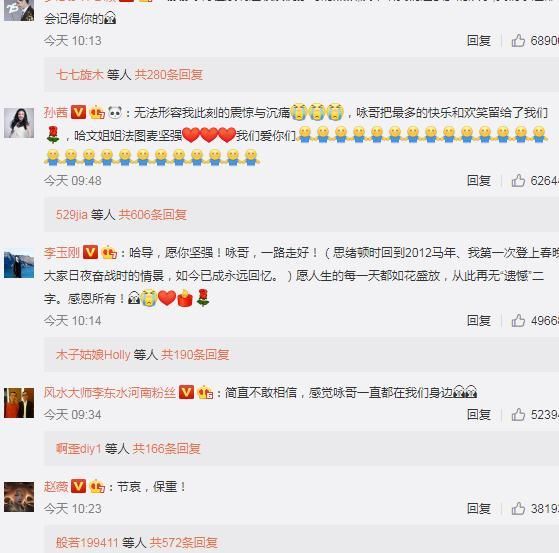Click thumbs-up on the 10:13 comment
The height and width of the screenshot is (553, 559).
[518, 41]
